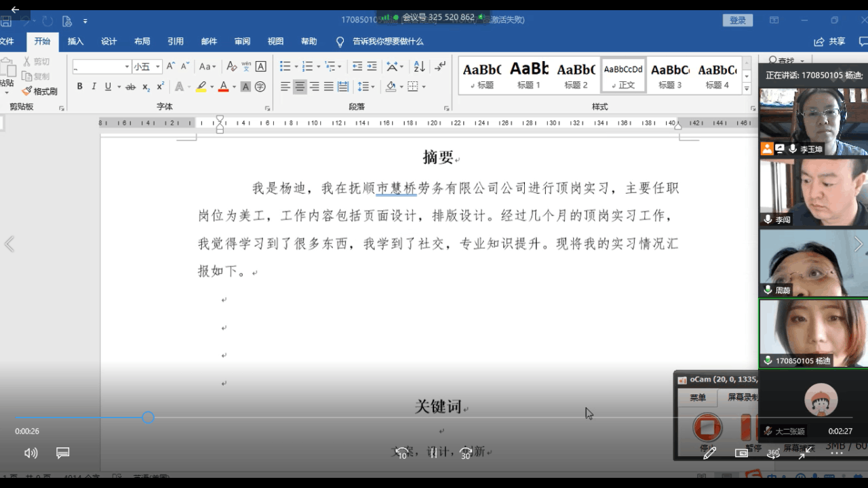
Task: Click the red font color button
Action: click(x=223, y=87)
